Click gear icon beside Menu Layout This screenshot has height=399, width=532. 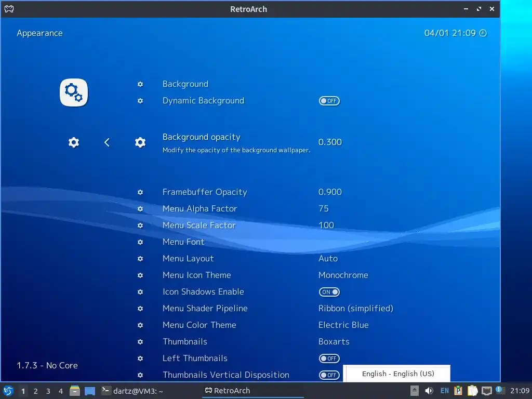tap(140, 259)
